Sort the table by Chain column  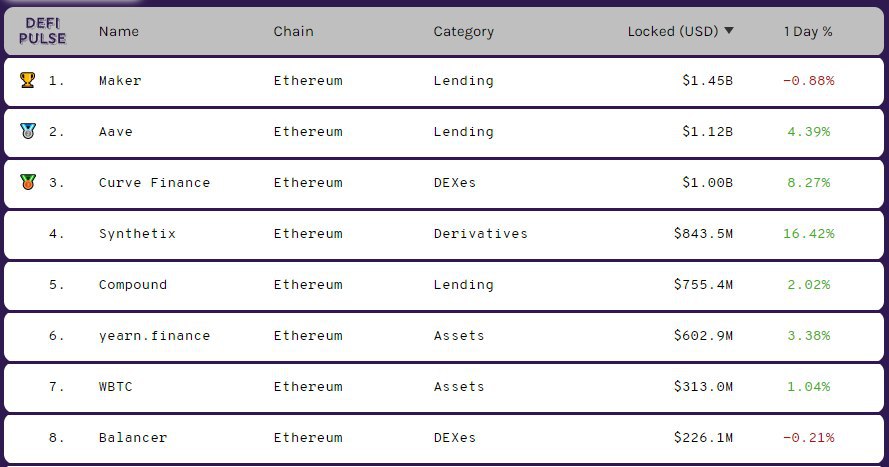pyautogui.click(x=293, y=31)
